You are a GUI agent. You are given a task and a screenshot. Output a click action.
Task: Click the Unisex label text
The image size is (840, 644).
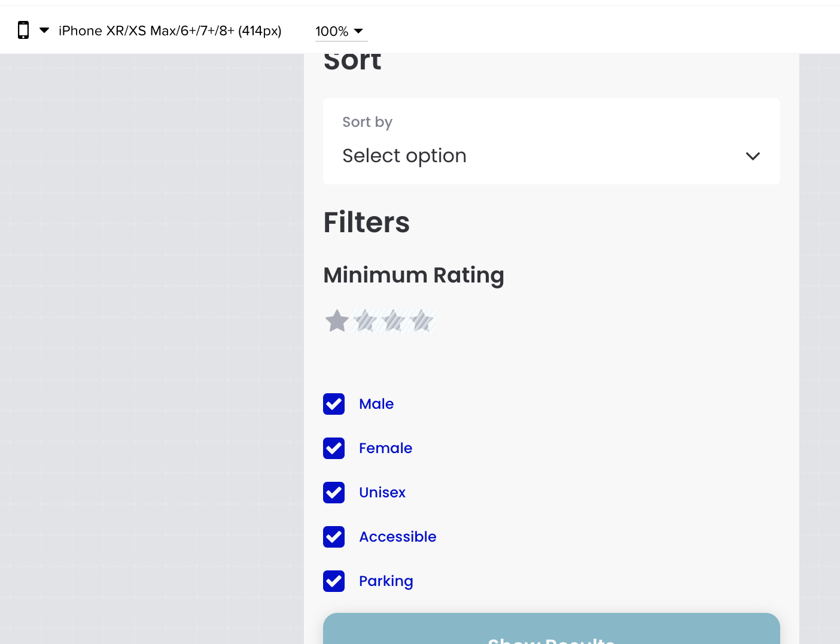point(382,493)
